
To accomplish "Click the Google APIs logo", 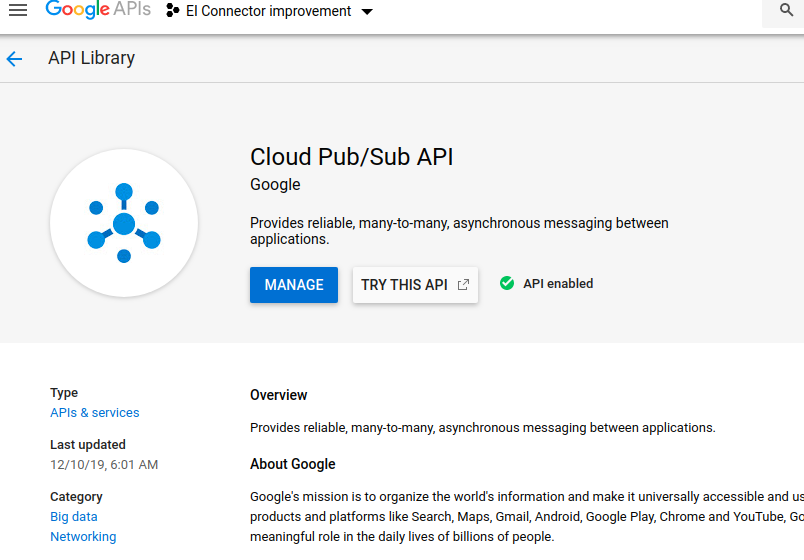I will (98, 9).
